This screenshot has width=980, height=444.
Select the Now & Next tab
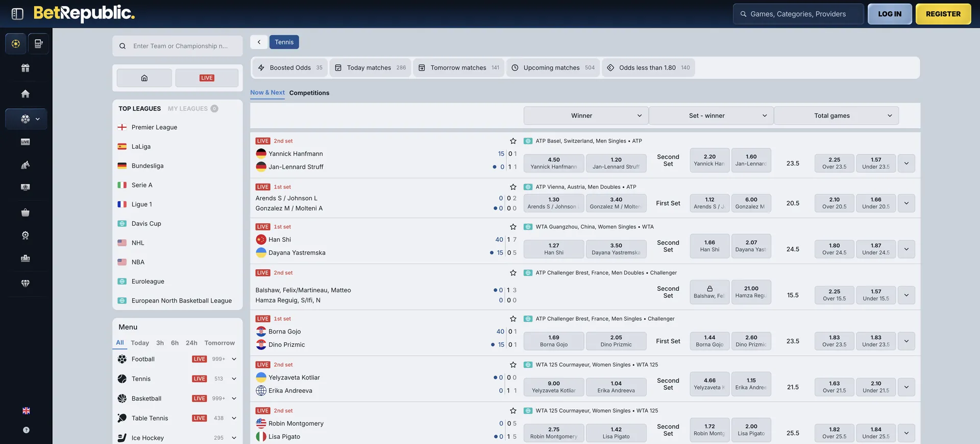coord(267,92)
